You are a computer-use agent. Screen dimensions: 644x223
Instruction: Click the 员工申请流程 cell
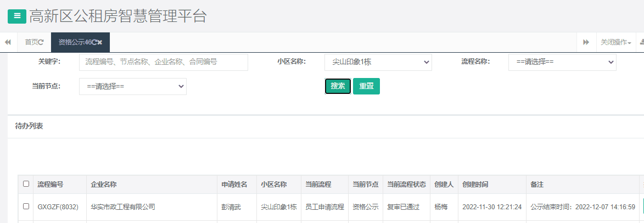(x=325, y=207)
